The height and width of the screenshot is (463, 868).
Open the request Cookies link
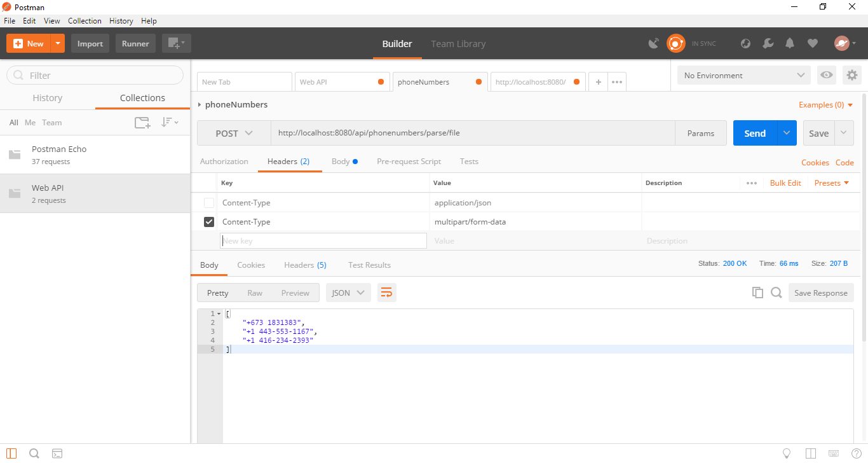pos(815,163)
